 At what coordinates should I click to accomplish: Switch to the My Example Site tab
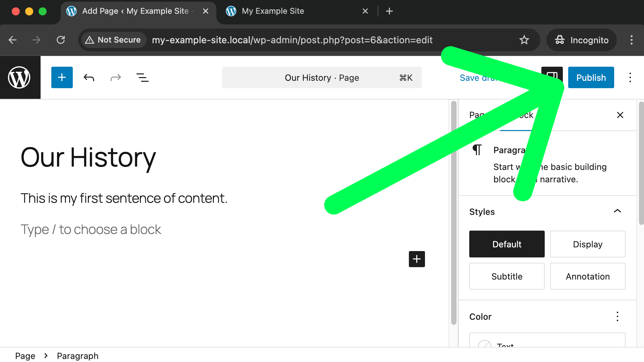point(273,11)
